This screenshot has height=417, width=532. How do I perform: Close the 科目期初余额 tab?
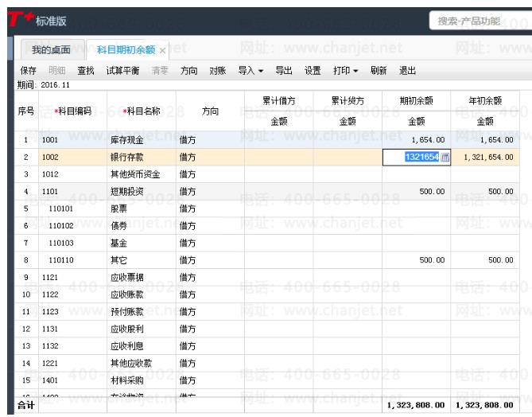coord(163,50)
